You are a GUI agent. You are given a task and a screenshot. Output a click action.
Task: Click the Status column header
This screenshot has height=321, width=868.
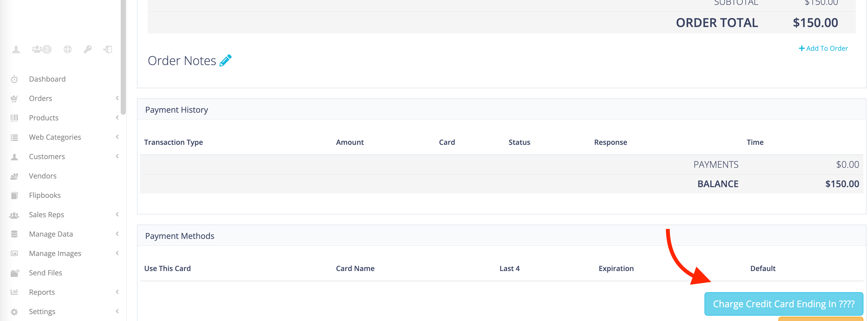pyautogui.click(x=519, y=142)
